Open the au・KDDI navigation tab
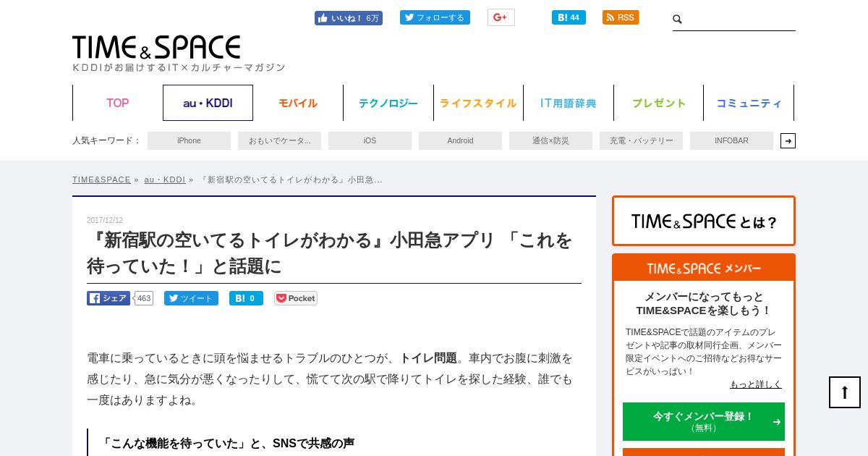The height and width of the screenshot is (456, 868). [x=208, y=103]
